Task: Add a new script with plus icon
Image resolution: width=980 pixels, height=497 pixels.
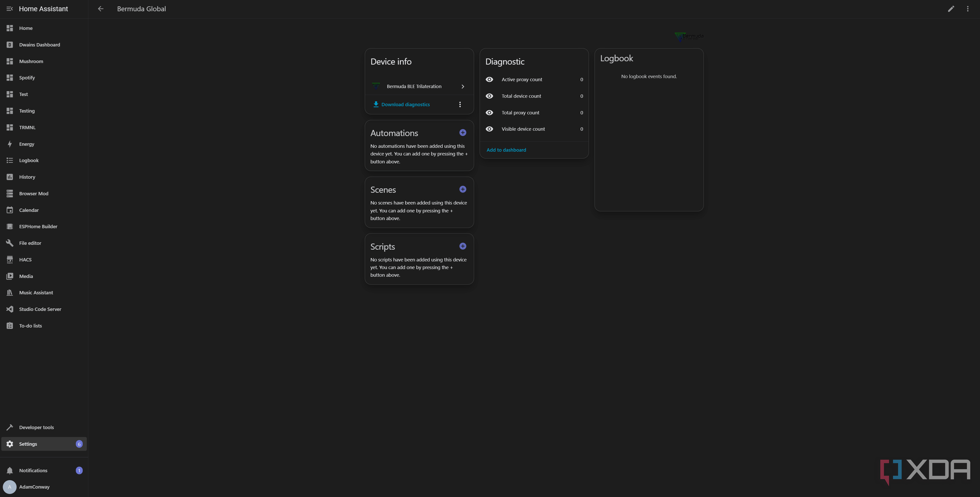Action: 463,246
